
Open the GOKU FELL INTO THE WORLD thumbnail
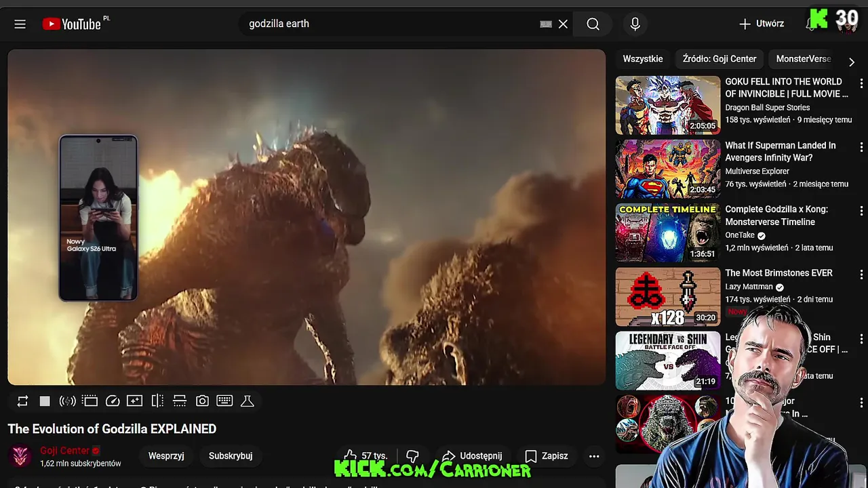[x=668, y=105]
